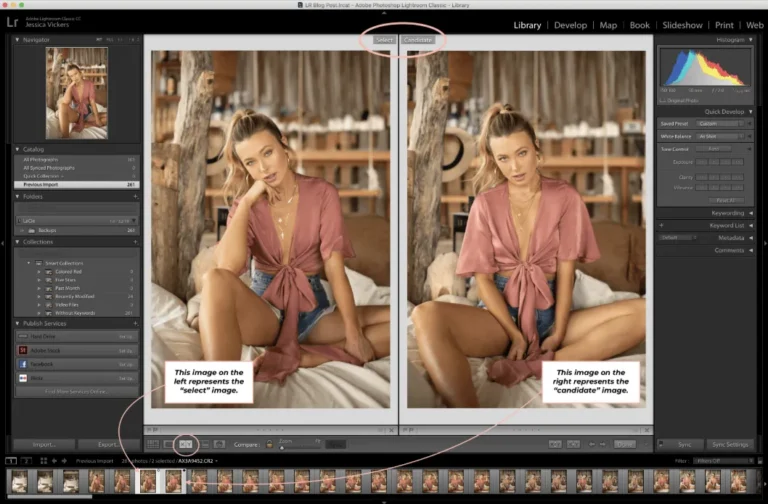Screen dimensions: 768x504
Task: Expand the Comments panel
Action: coord(751,250)
